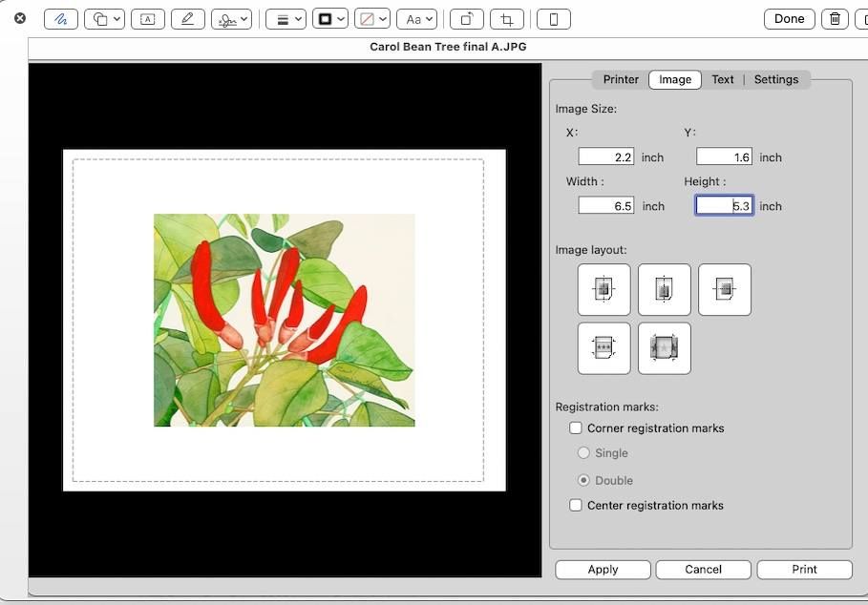This screenshot has width=868, height=605.
Task: Click the Cancel button
Action: pos(703,570)
